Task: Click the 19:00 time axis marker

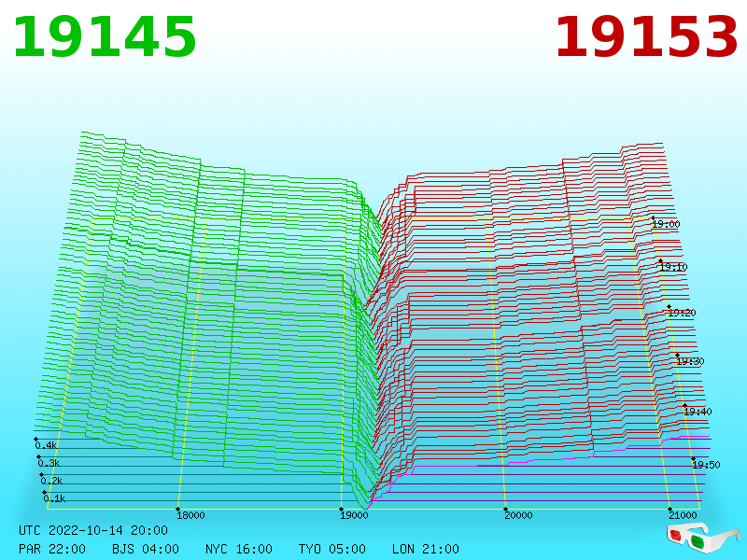Action: pos(666,224)
